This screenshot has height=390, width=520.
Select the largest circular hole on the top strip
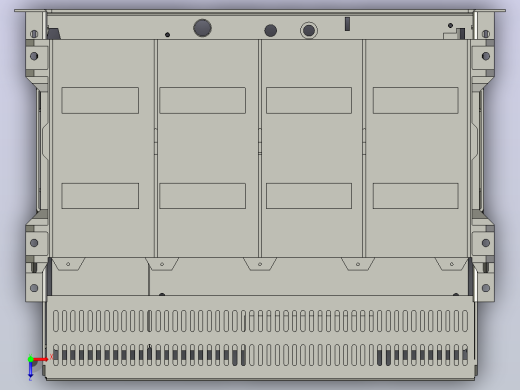click(202, 28)
